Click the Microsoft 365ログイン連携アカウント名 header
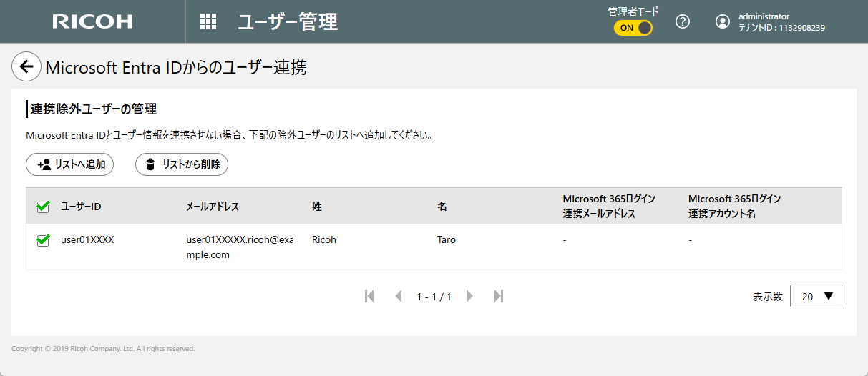The height and width of the screenshot is (376, 868). click(x=734, y=206)
